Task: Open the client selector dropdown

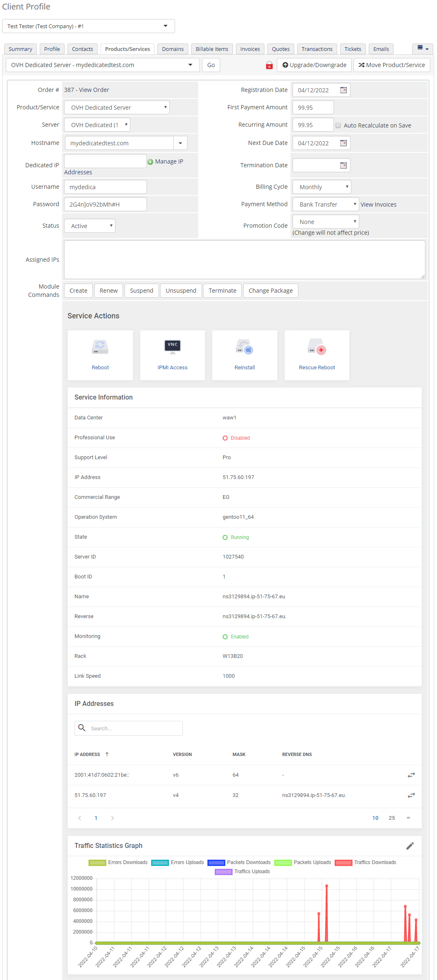Action: click(89, 26)
